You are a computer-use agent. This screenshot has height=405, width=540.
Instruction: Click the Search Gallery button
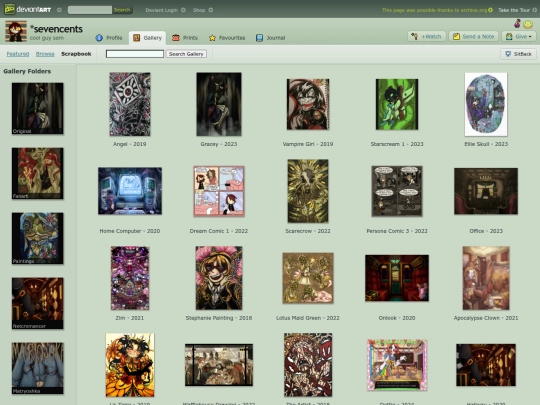[x=186, y=54]
